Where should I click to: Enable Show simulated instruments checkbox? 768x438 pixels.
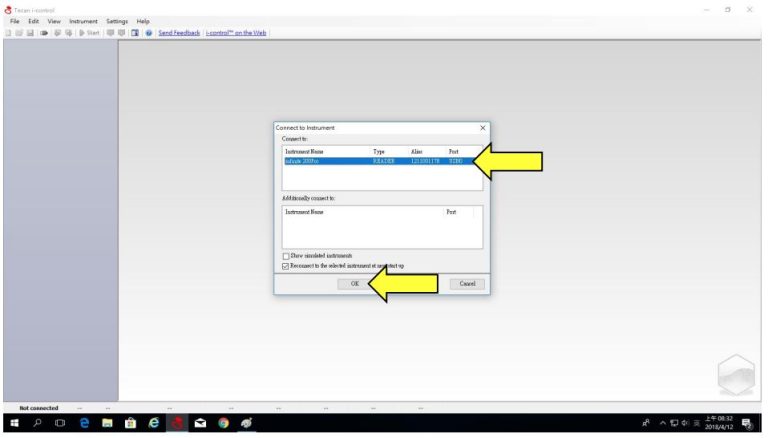point(286,256)
